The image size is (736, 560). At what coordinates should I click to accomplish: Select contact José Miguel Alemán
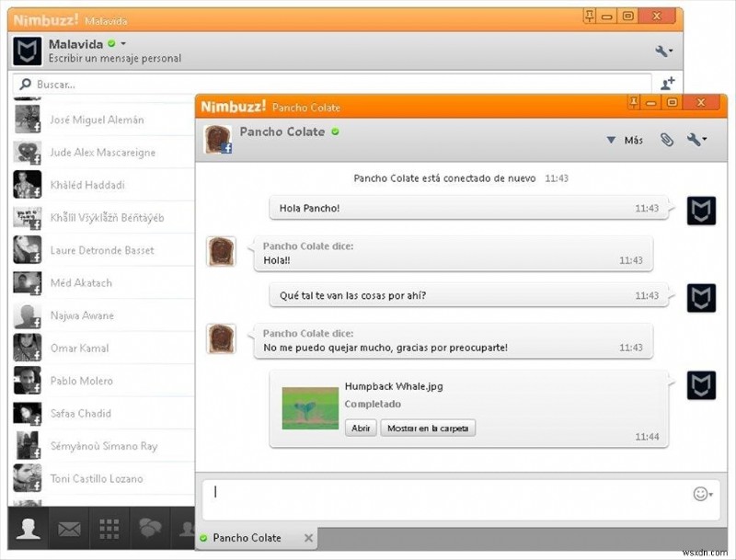[102, 120]
